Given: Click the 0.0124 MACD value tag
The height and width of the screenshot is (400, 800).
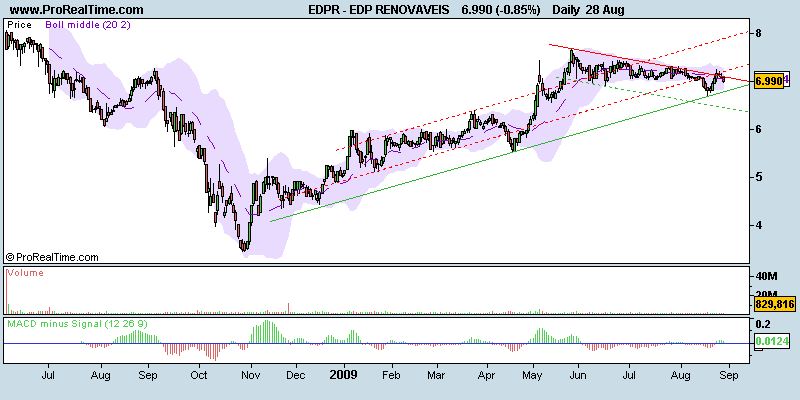Looking at the screenshot, I should [x=771, y=341].
